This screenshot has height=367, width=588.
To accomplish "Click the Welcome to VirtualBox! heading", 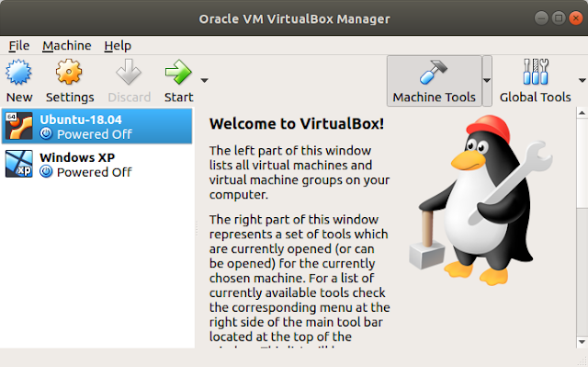I will 297,124.
